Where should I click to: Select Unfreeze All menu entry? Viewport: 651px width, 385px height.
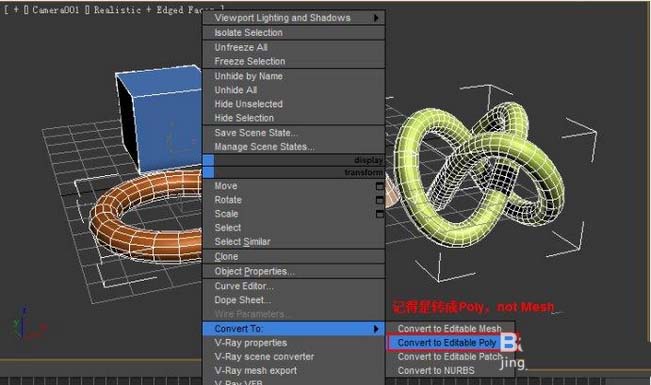point(294,47)
